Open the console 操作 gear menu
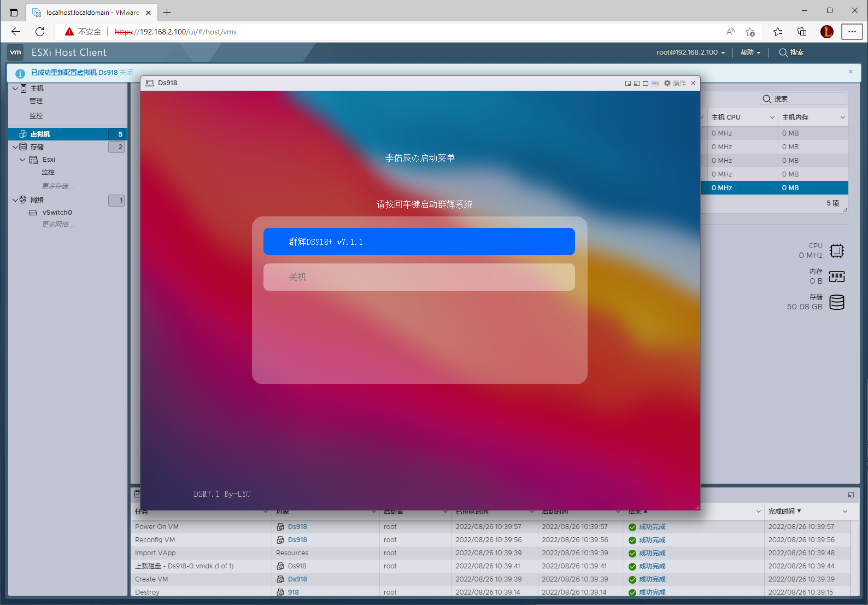The height and width of the screenshot is (605, 868). (x=675, y=83)
